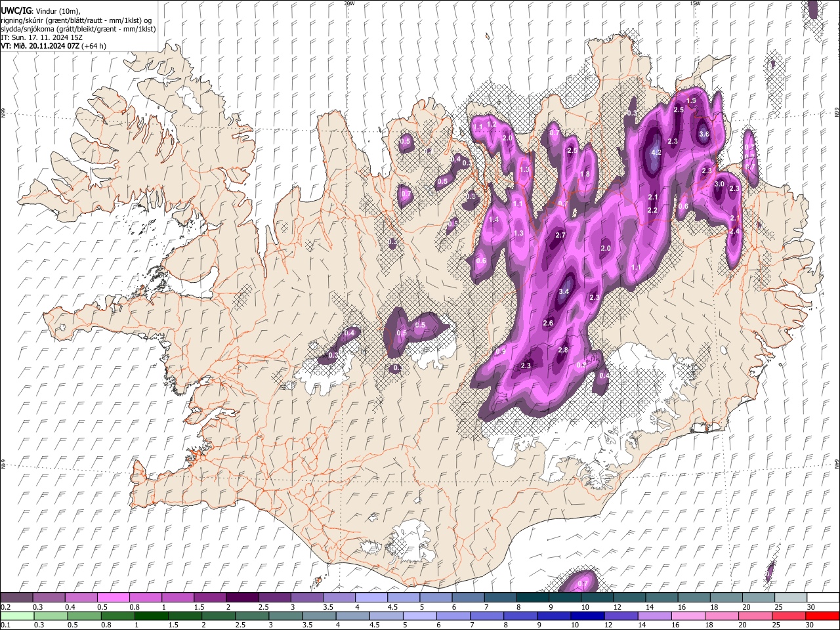This screenshot has width=840, height=630.
Task: Select the '2.8' value label on the map
Action: 562,350
